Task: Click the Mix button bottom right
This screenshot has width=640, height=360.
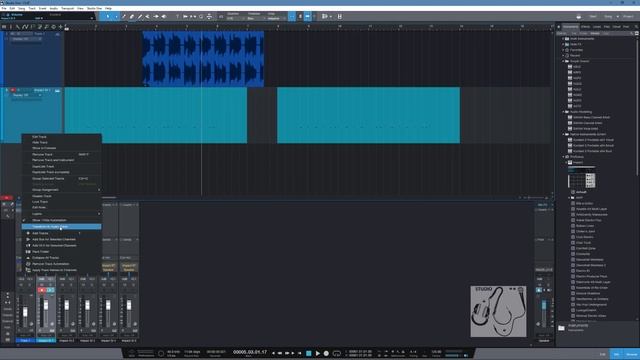Action: [616, 354]
